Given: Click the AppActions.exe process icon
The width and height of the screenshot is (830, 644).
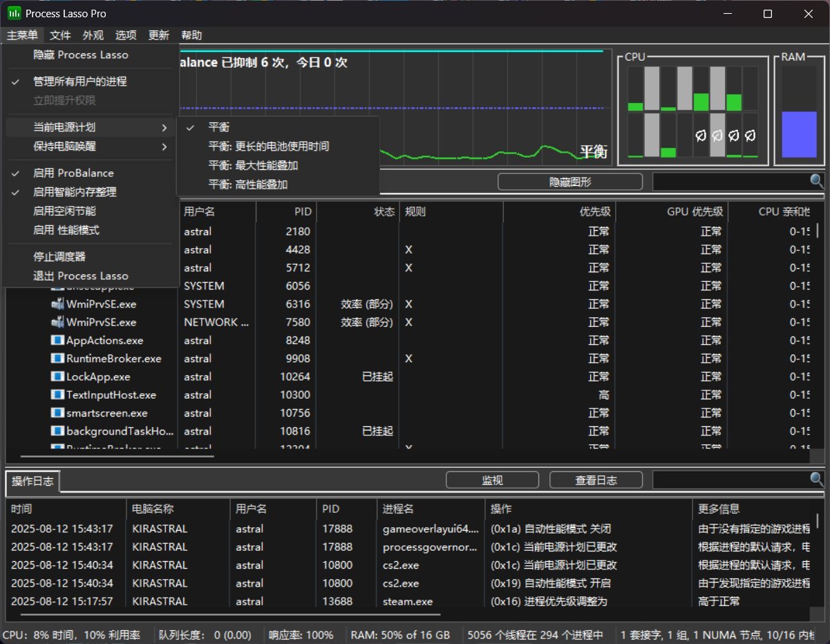Looking at the screenshot, I should pyautogui.click(x=57, y=340).
